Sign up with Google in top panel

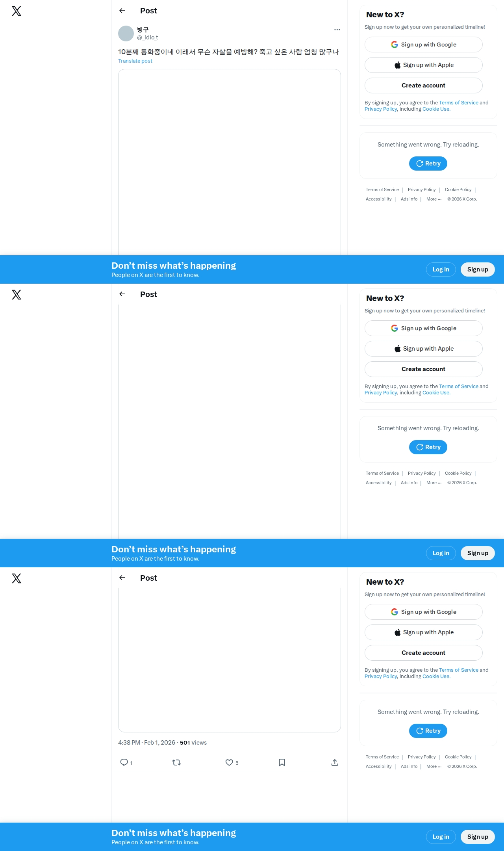pos(423,45)
